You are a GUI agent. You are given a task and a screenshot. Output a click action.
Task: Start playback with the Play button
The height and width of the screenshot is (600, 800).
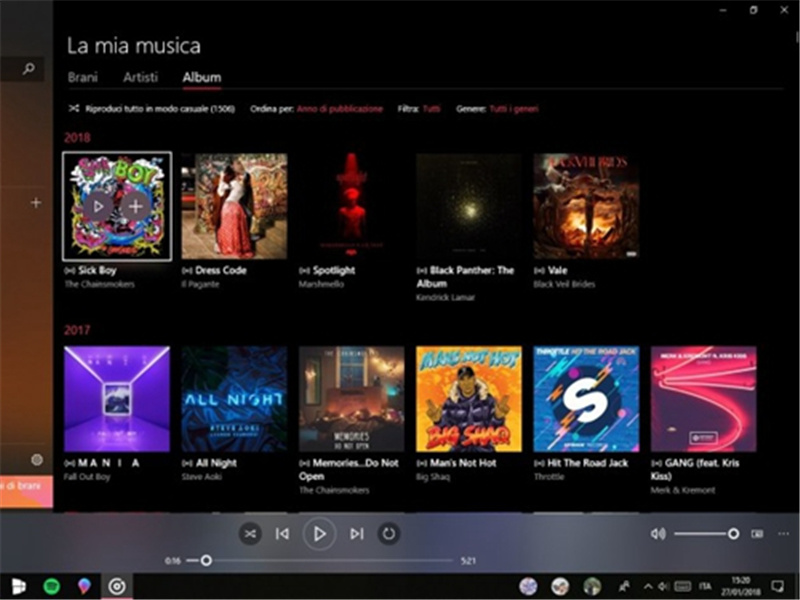point(319,534)
